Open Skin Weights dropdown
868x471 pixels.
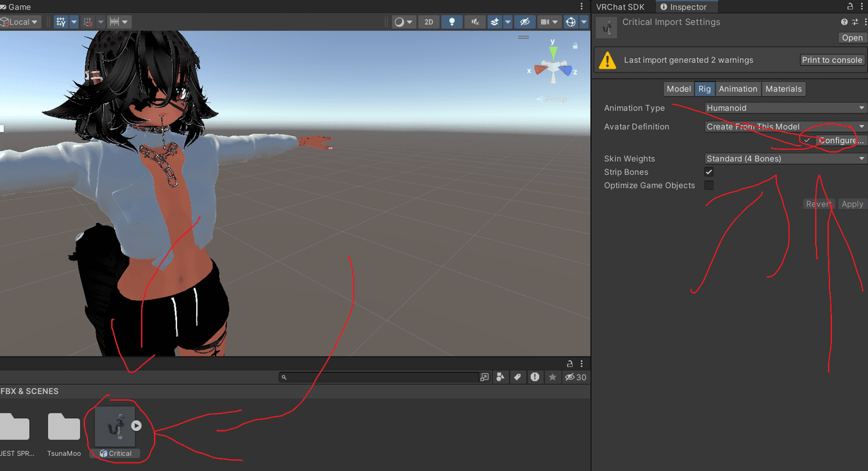click(786, 159)
